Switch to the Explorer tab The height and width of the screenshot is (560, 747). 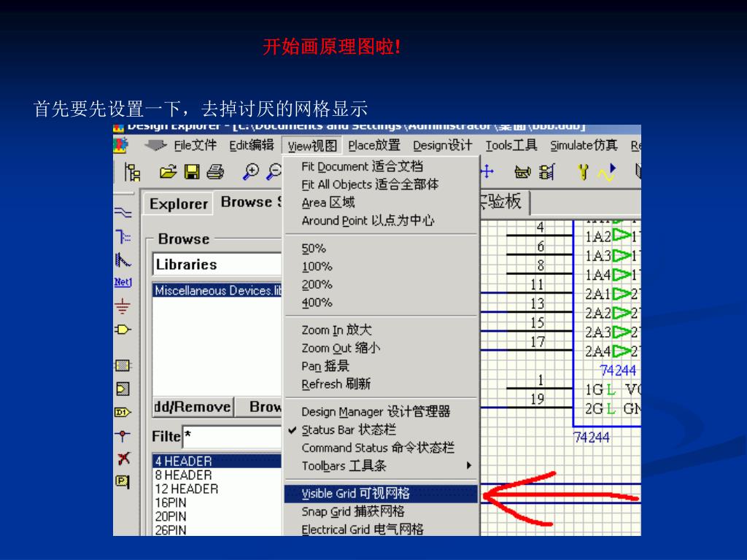179,204
